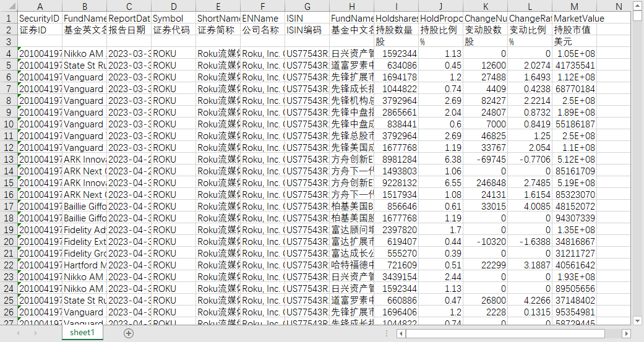Click the 报告日期 cell in row 2
This screenshot has height=342, width=644.
tap(129, 30)
